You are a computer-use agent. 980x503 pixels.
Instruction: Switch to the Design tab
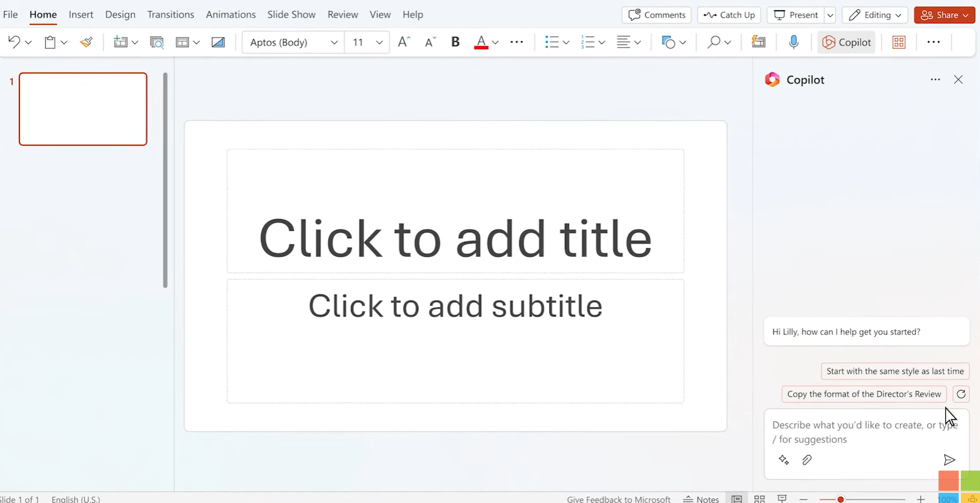120,14
